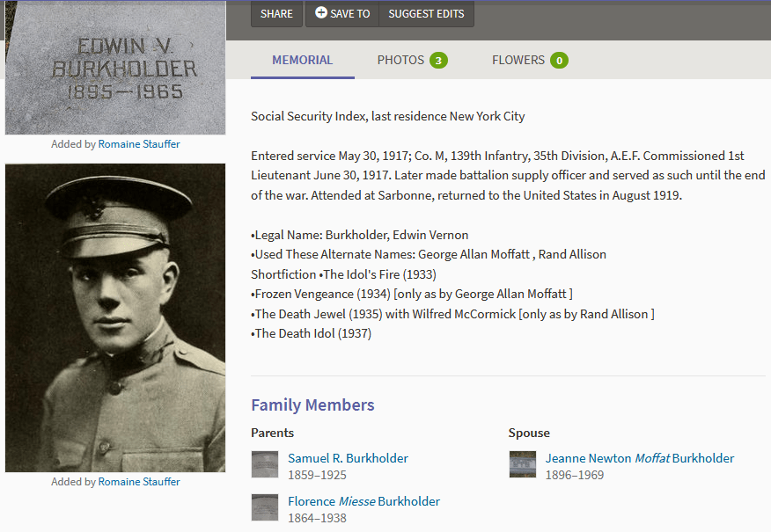The height and width of the screenshot is (532, 771).
Task: Open the Edwin V. Burkholder gravestone photo
Action: (x=114, y=67)
